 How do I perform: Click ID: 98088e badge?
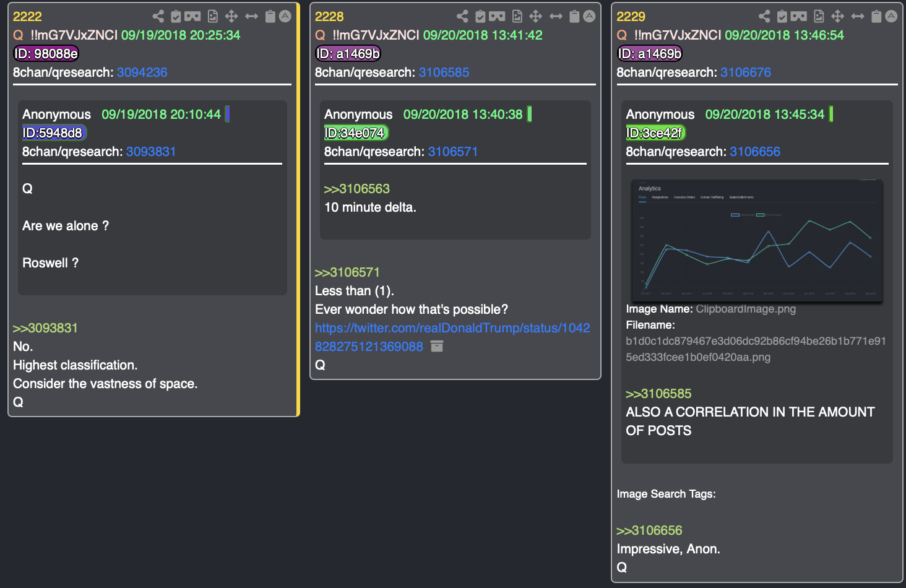point(46,54)
